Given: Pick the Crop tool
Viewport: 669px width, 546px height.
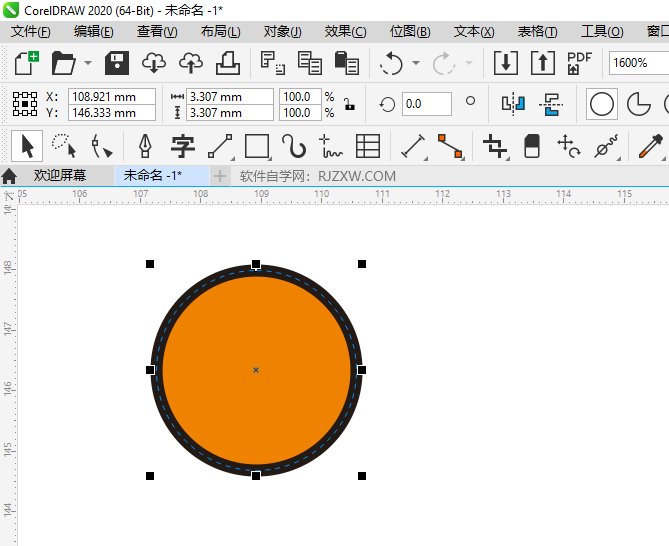Looking at the screenshot, I should [x=495, y=146].
